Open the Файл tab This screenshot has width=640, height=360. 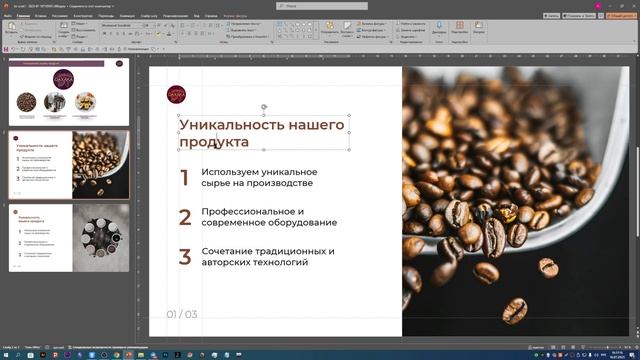pos(7,16)
